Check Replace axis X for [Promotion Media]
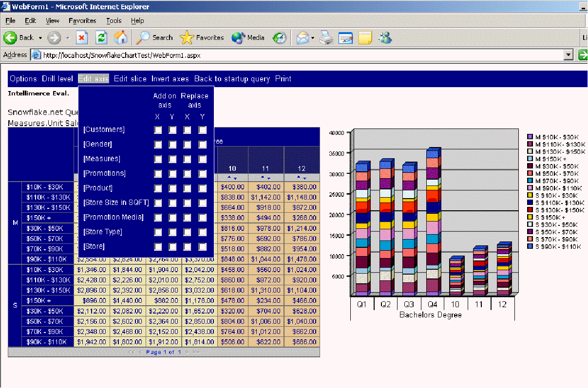Screen dimensions: 588x388 tap(188, 218)
